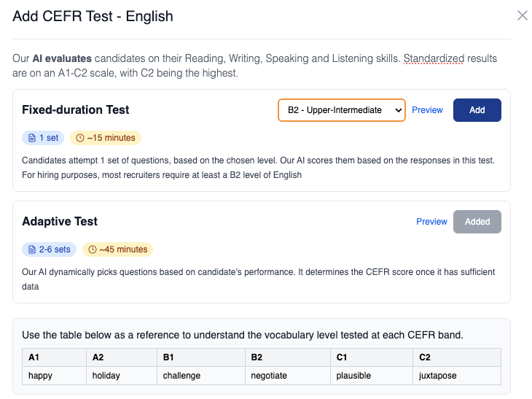Open the B2 - Upper-Intermediate level dropdown
Screen dimensions: 532x399
coord(341,110)
